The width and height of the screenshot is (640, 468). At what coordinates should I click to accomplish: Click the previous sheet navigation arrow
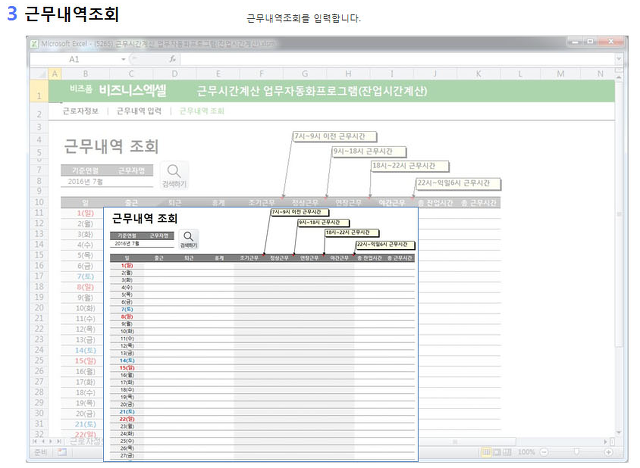point(43,441)
